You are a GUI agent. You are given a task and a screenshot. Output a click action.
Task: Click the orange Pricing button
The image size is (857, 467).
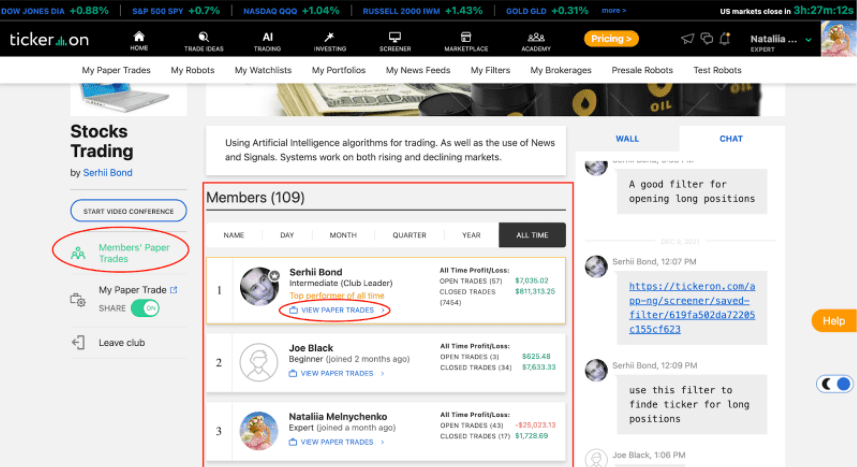point(611,39)
